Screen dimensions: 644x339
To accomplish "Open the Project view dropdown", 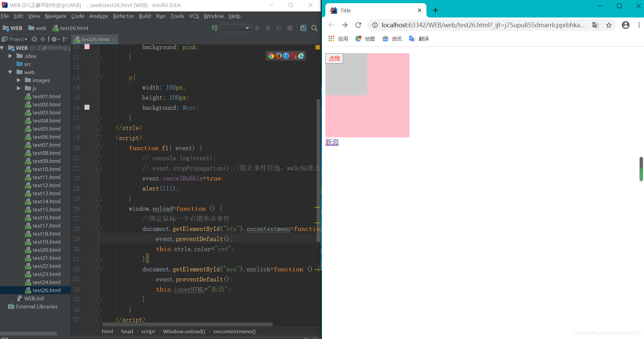I will pos(15,39).
